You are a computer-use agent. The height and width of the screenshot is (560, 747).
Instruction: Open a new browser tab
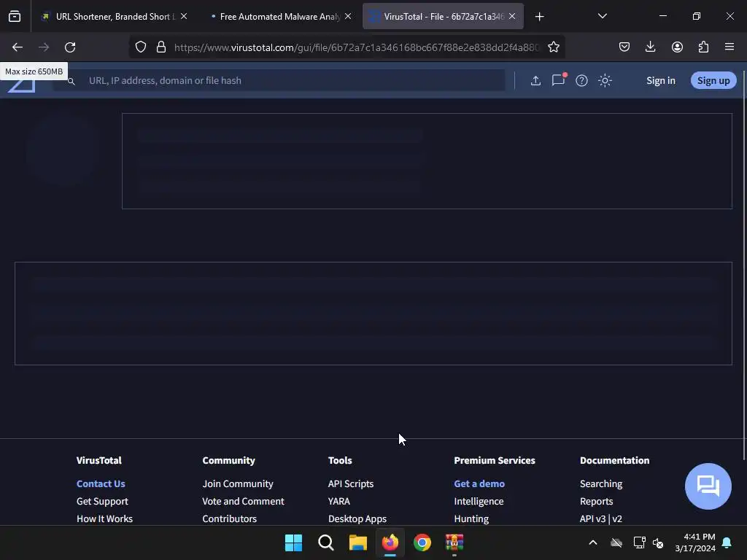pos(539,17)
